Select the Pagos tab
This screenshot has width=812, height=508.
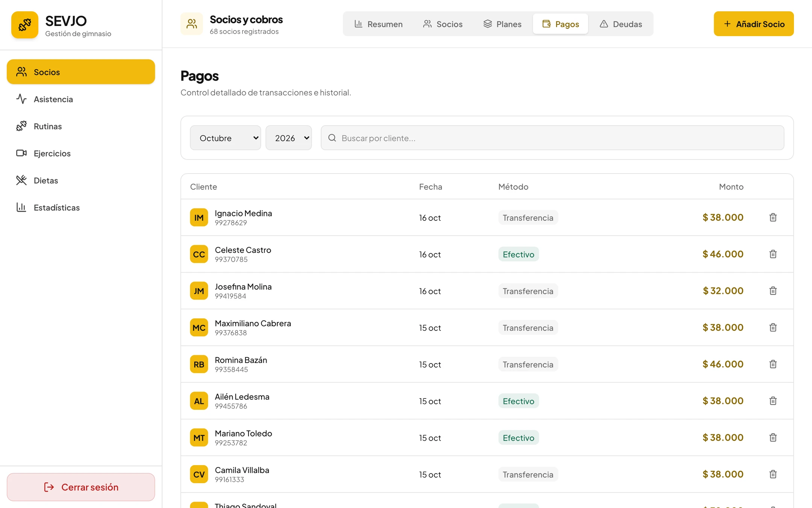[561, 24]
